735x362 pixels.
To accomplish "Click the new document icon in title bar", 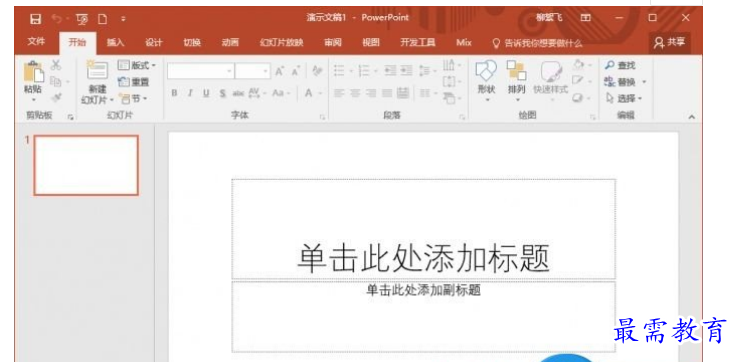I will [102, 19].
